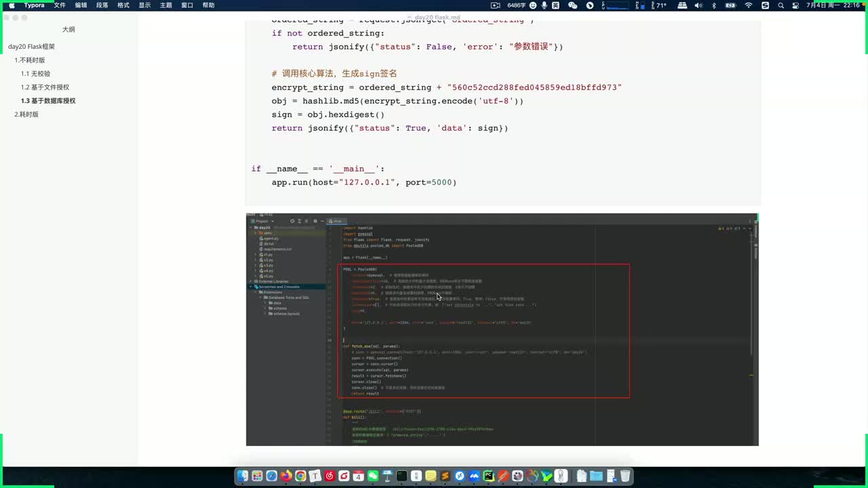Launch Keynote from the Dock
The height and width of the screenshot is (488, 868).
(x=388, y=476)
